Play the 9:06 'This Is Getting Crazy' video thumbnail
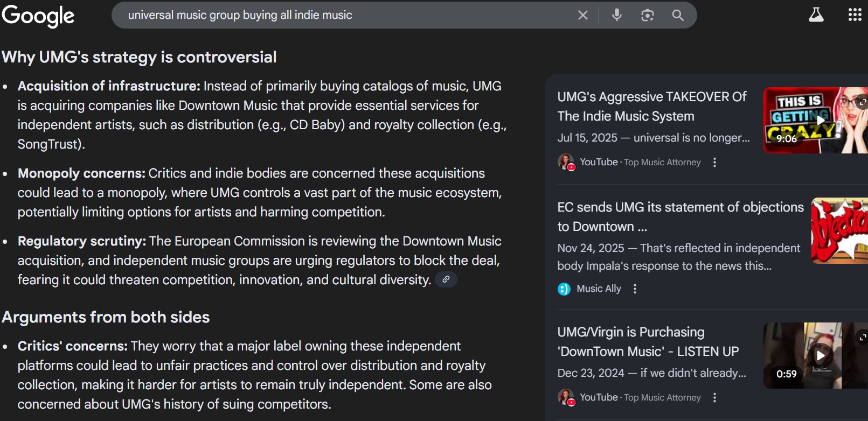This screenshot has height=421, width=868. click(x=816, y=120)
